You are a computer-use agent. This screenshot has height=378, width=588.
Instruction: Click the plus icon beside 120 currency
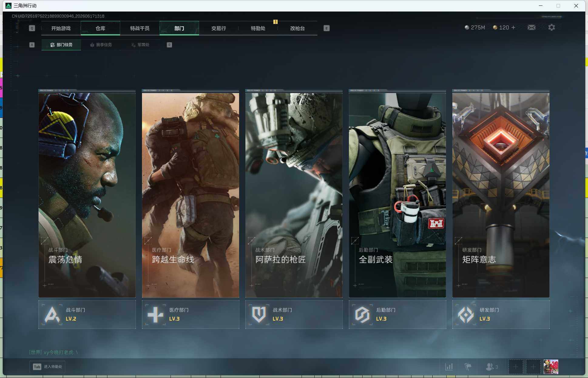coord(513,28)
